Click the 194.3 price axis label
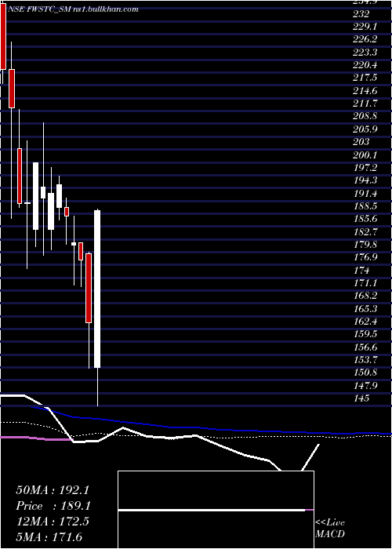Viewport: 392px width, 549px height. pos(365,180)
